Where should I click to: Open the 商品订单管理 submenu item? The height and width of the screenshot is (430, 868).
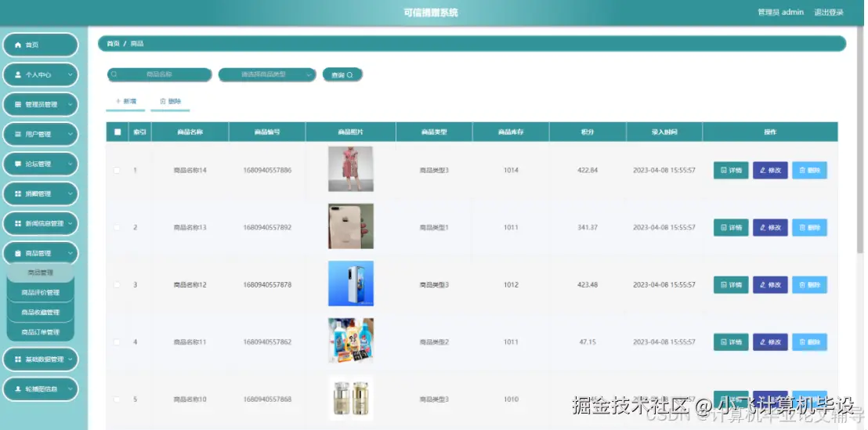click(x=41, y=332)
